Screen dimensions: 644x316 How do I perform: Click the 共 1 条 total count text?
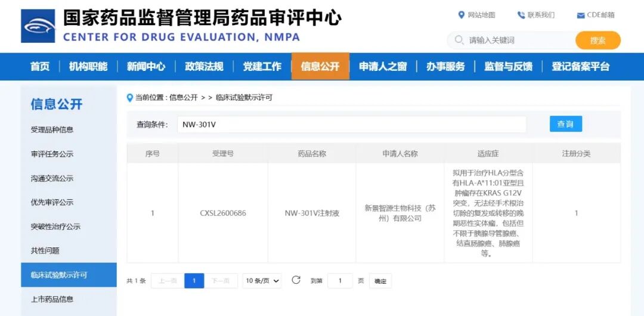point(136,281)
